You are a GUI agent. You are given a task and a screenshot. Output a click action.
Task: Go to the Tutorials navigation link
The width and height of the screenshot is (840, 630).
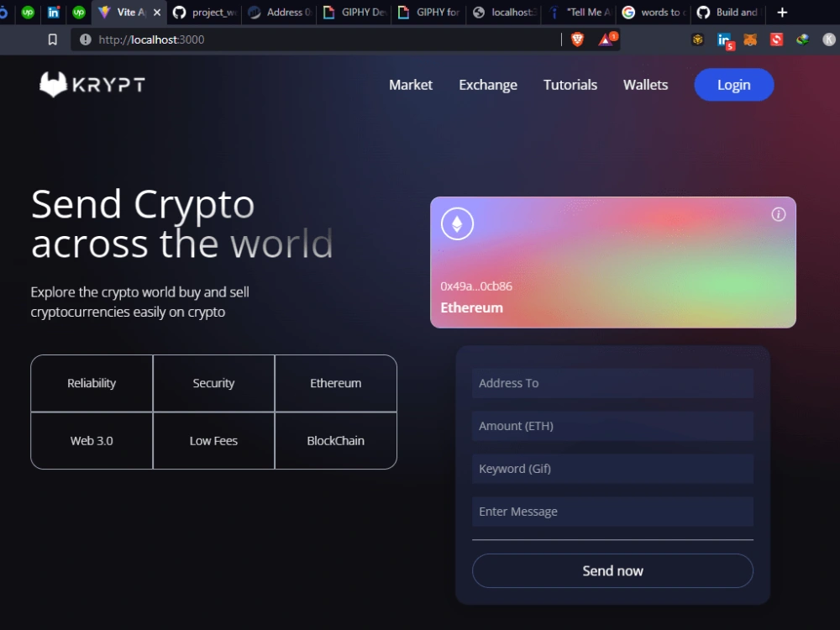570,85
